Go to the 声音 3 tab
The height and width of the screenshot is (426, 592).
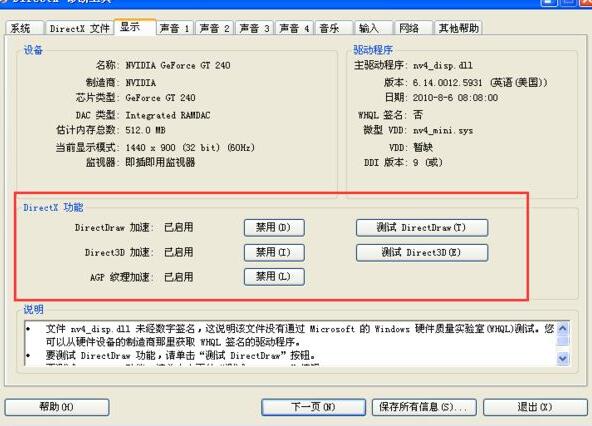254,28
